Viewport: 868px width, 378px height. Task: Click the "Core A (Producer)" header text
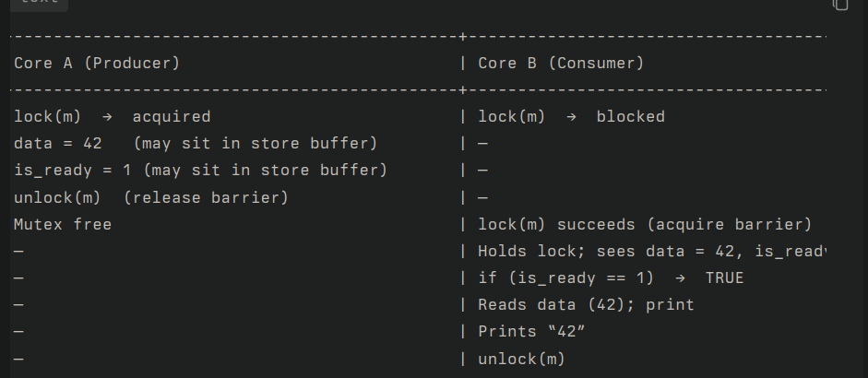tap(97, 63)
